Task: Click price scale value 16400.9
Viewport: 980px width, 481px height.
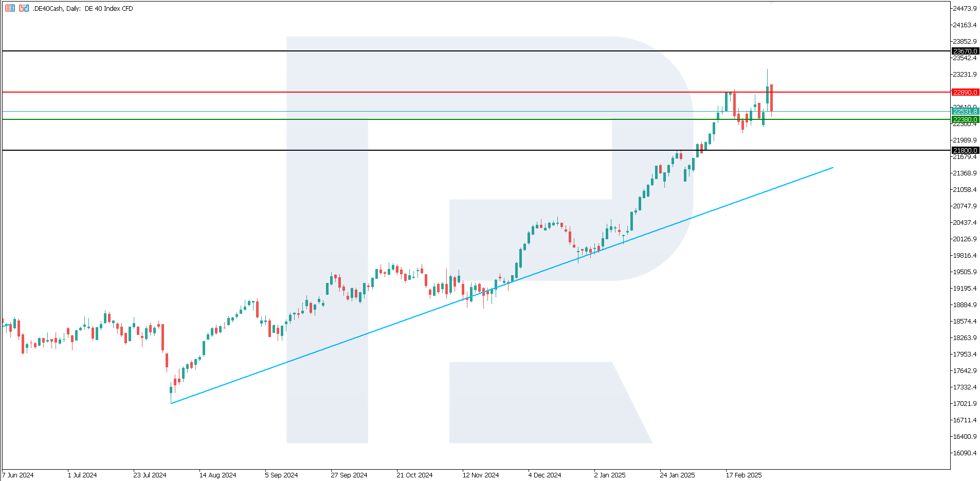Action: coord(965,437)
